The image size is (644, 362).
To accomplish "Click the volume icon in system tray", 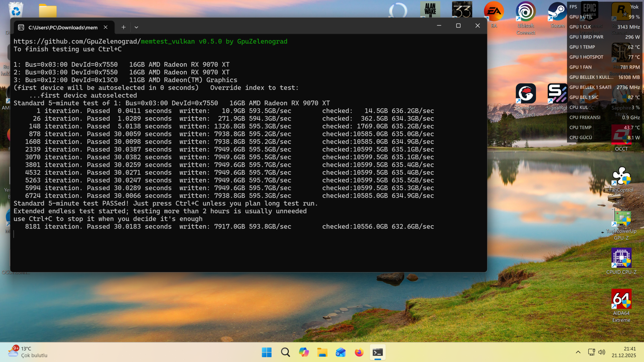I will [x=602, y=352].
